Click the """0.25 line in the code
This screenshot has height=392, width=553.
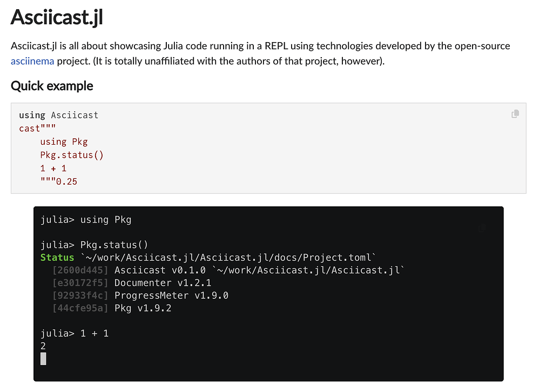pos(59,181)
